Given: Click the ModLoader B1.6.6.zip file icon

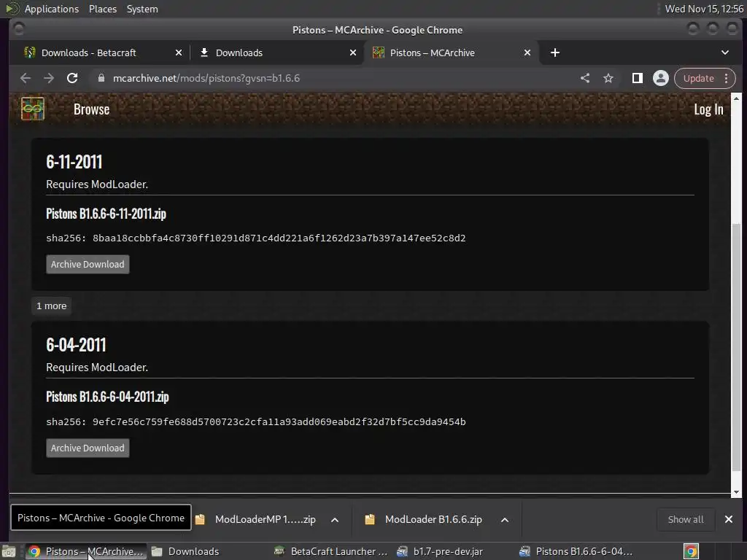Looking at the screenshot, I should coord(370,519).
